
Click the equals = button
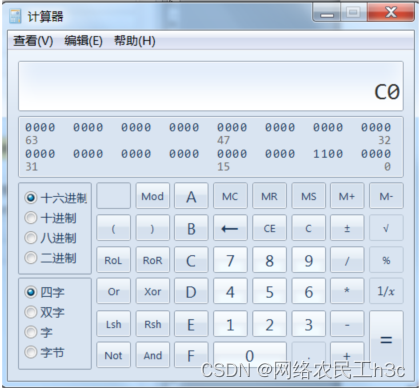pyautogui.click(x=386, y=339)
